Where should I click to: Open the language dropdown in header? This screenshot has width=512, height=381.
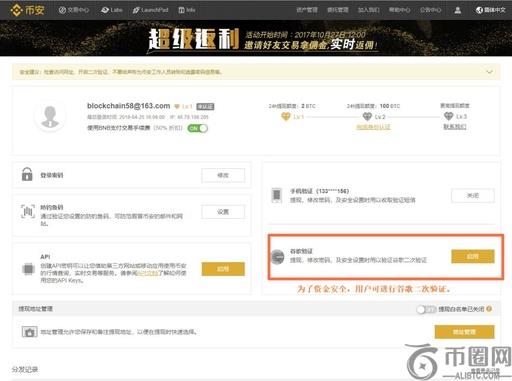(x=491, y=10)
